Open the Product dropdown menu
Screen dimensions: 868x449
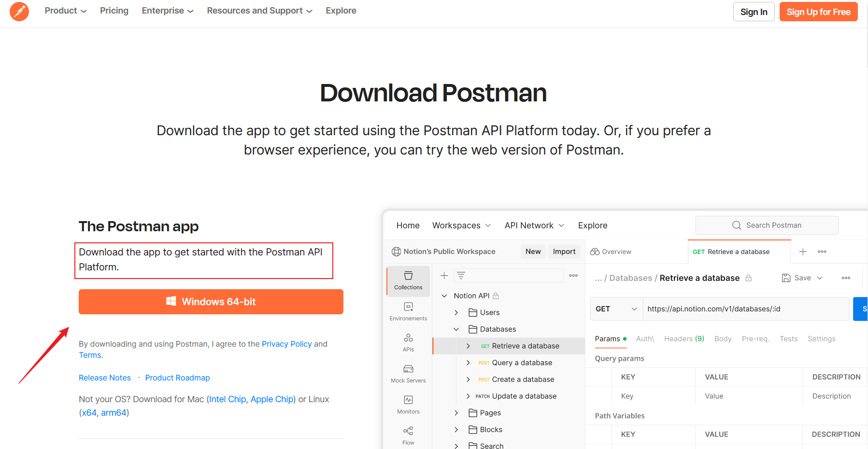(66, 11)
